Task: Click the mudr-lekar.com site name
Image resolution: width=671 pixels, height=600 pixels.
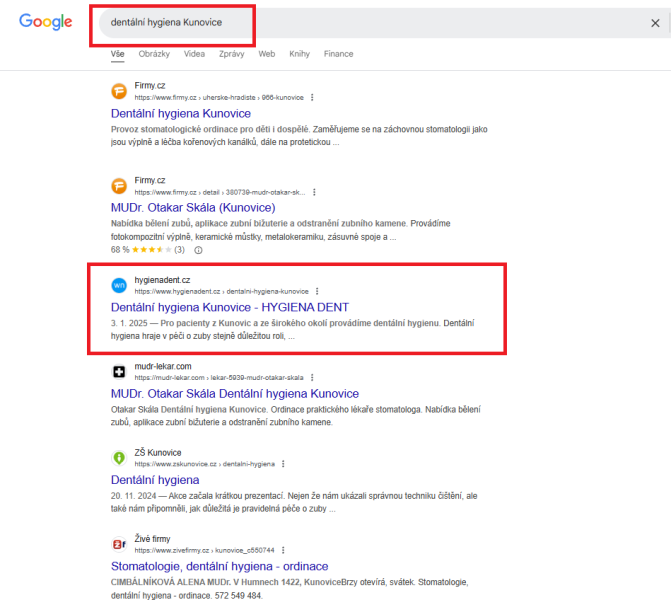Action: pos(163,366)
